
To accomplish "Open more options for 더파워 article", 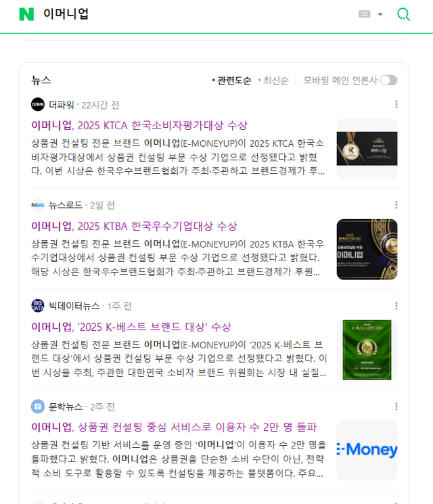I will click(x=396, y=104).
